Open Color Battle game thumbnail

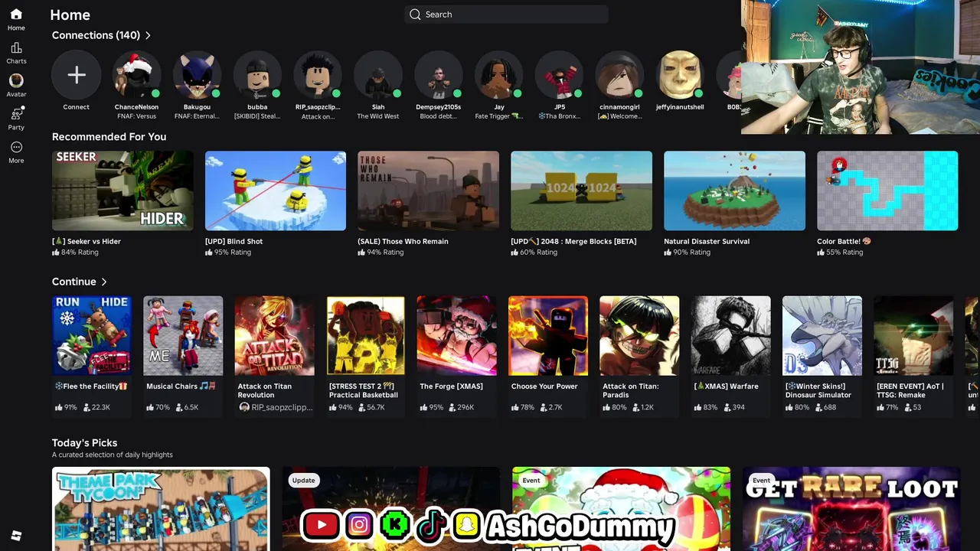point(887,191)
